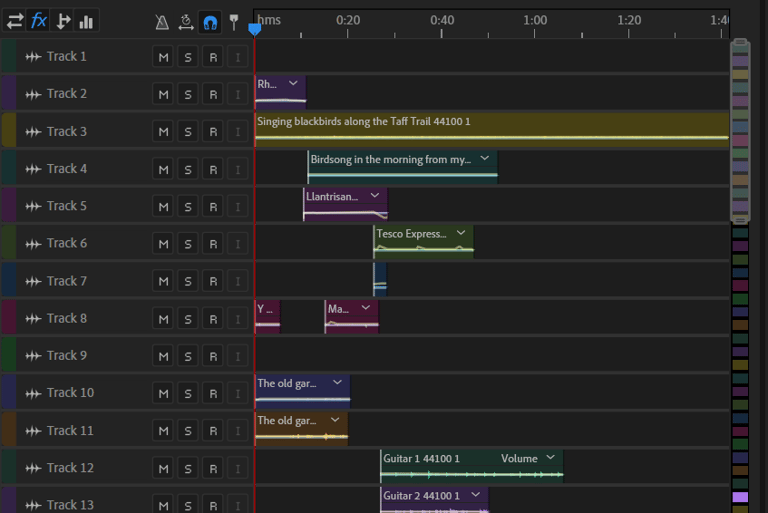
Task: Add a cue marker with the marker icon
Action: pos(234,22)
